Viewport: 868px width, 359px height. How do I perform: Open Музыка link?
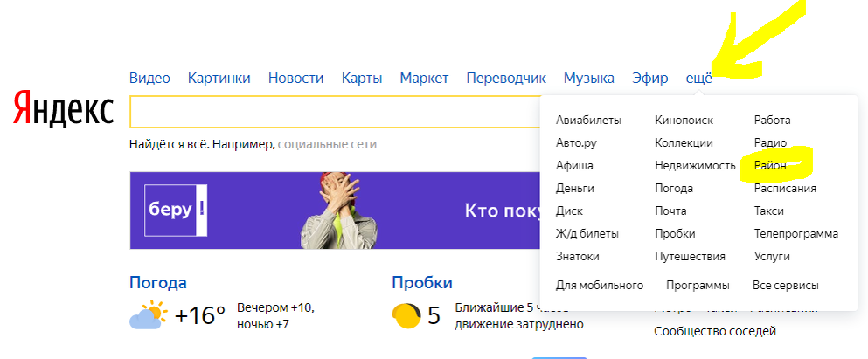(589, 78)
